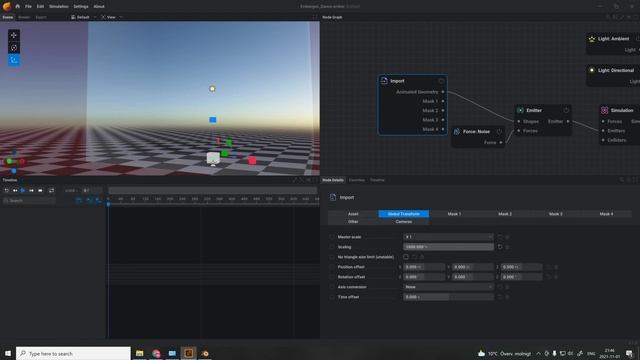
Task: Open the Simulation menu
Action: (x=59, y=7)
